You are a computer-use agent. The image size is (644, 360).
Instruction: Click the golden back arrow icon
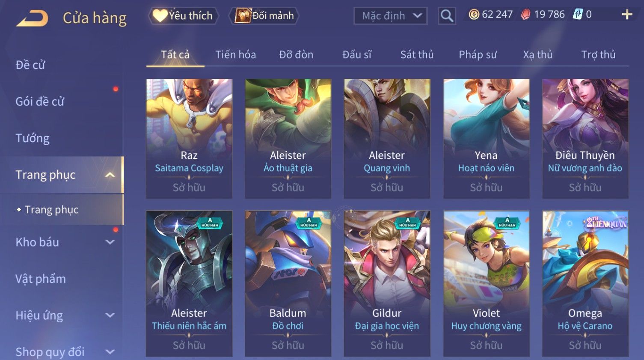coord(32,18)
